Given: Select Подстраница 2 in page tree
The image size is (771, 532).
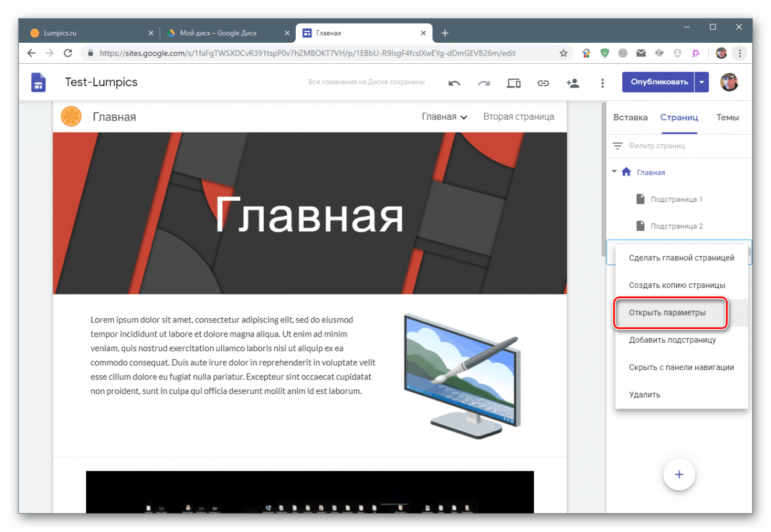Looking at the screenshot, I should (676, 226).
